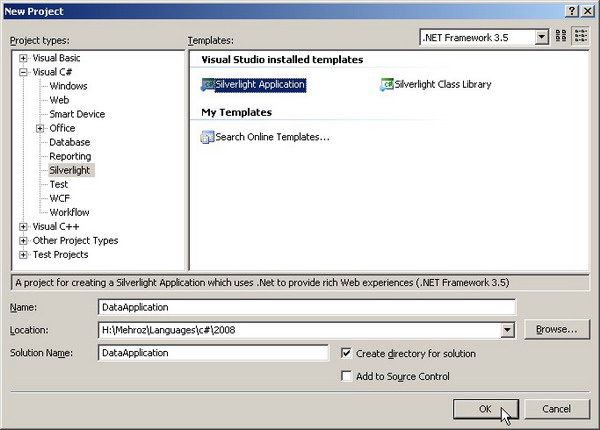
Task: Select the Visual C++ label
Action: 56,226
